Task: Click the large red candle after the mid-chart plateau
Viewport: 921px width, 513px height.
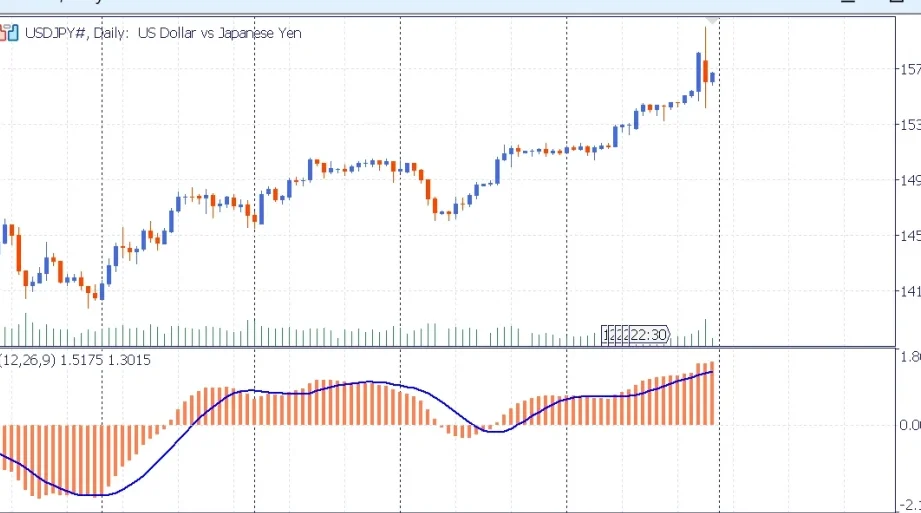Action: point(428,189)
